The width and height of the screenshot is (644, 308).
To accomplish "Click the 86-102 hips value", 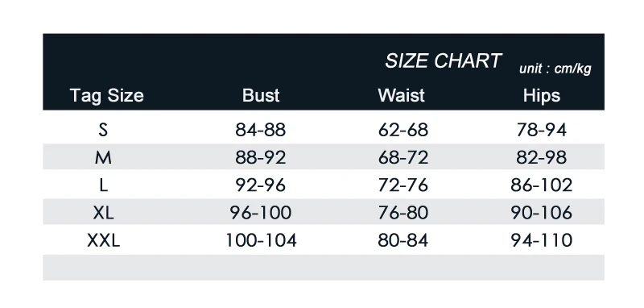I will click(x=541, y=185).
